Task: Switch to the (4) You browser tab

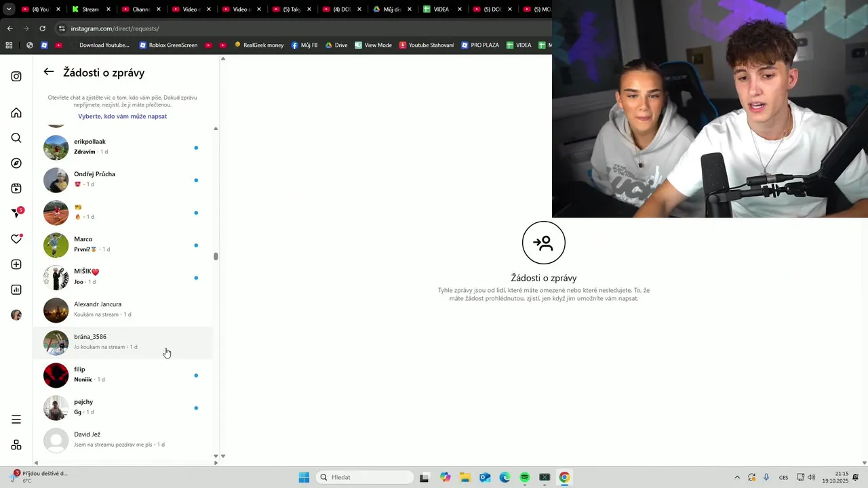Action: tap(41, 9)
